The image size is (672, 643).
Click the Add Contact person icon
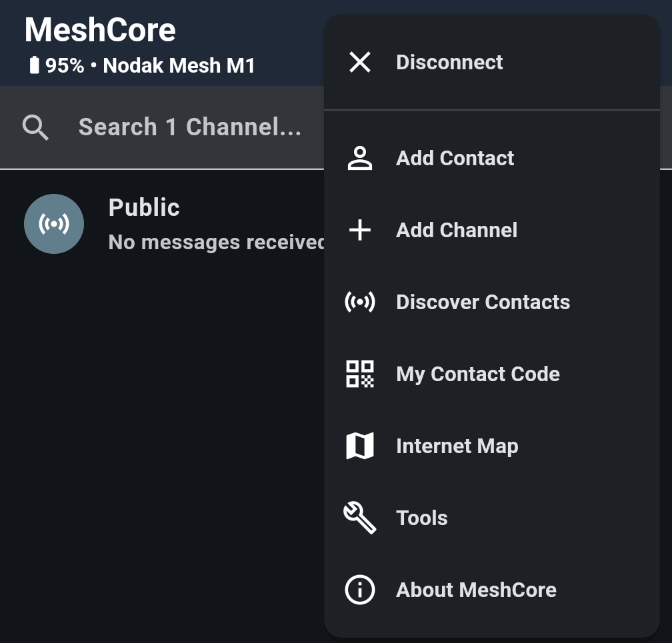(359, 158)
